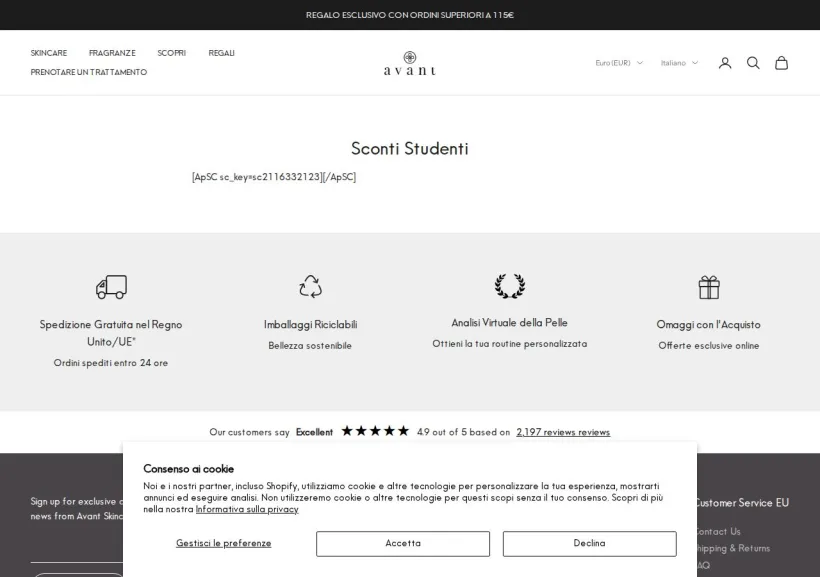Click the delivery truck icon
This screenshot has width=820, height=577.
pos(111,287)
